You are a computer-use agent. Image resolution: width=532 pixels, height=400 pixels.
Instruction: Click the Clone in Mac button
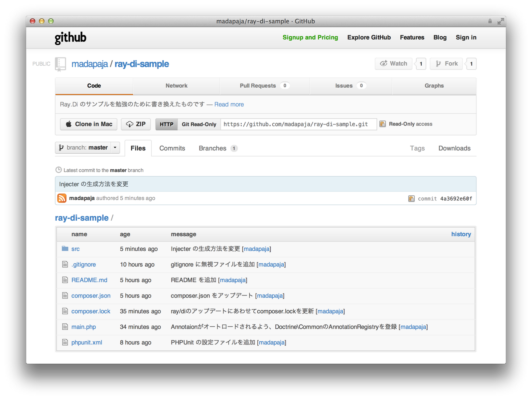tap(89, 124)
